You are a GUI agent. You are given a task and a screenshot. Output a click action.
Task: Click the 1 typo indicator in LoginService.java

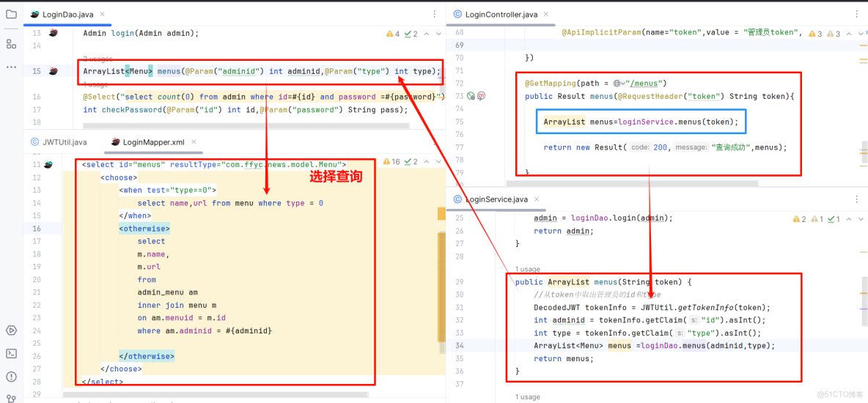[835, 219]
